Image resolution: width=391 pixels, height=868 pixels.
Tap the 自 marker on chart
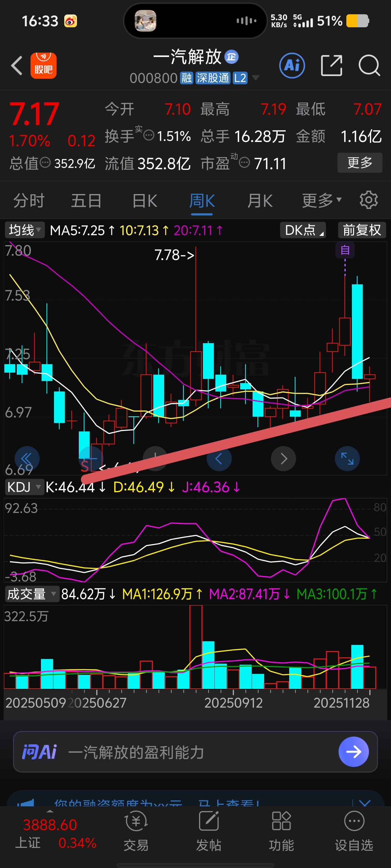point(345,250)
